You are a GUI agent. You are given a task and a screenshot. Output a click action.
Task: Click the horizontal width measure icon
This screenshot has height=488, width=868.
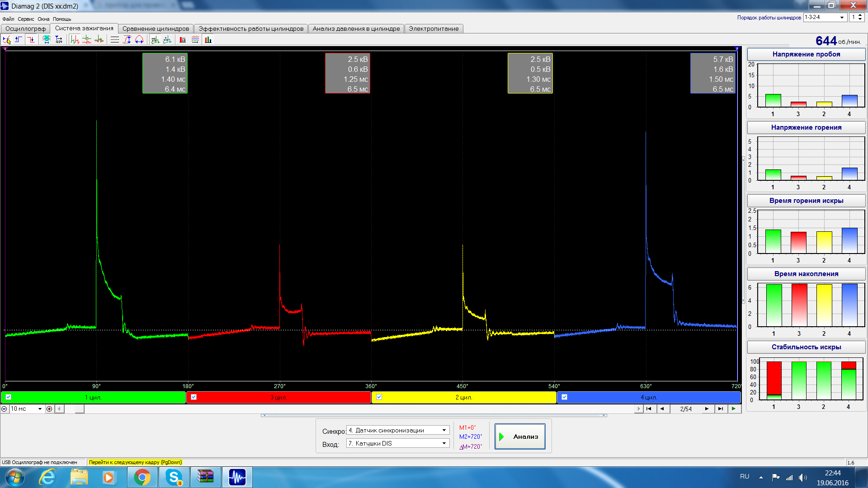139,40
